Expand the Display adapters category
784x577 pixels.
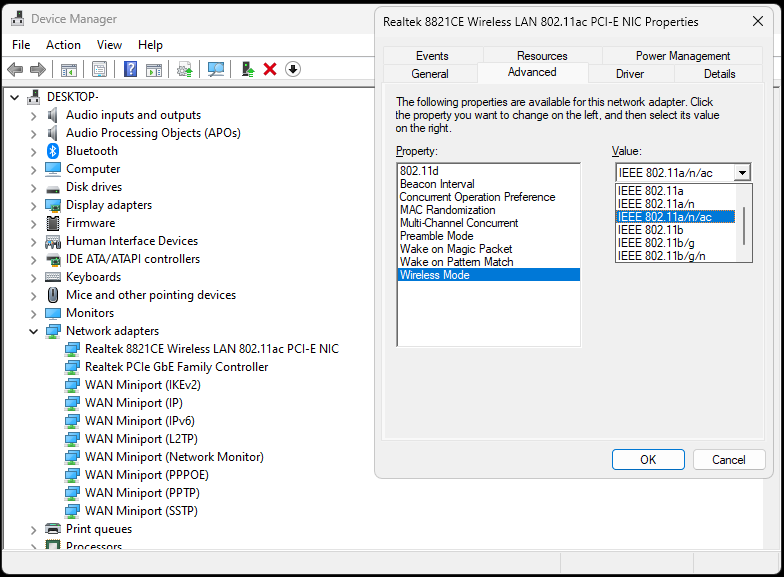tap(34, 206)
